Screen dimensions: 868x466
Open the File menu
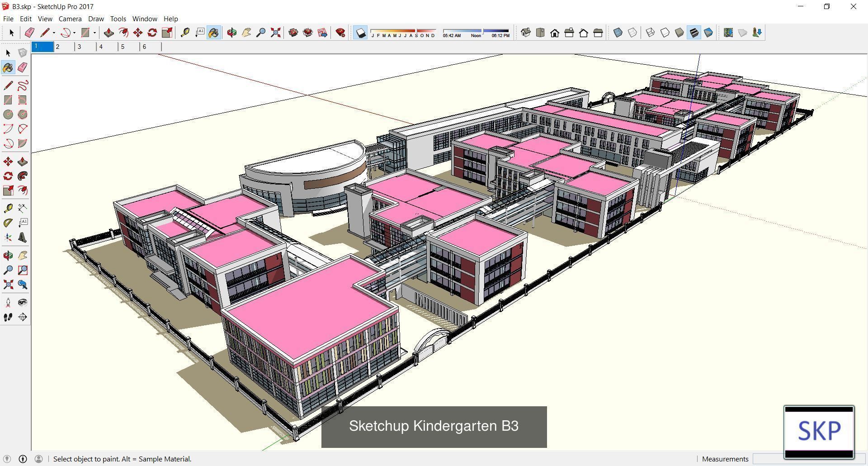tap(8, 19)
